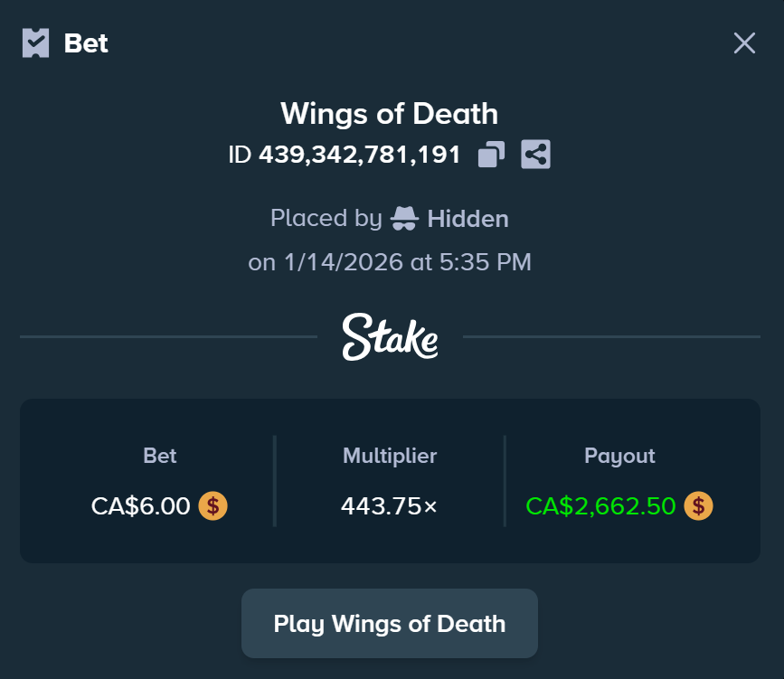Viewport: 784px width, 679px height.
Task: Click the bet ticket icon in header
Action: [x=35, y=42]
